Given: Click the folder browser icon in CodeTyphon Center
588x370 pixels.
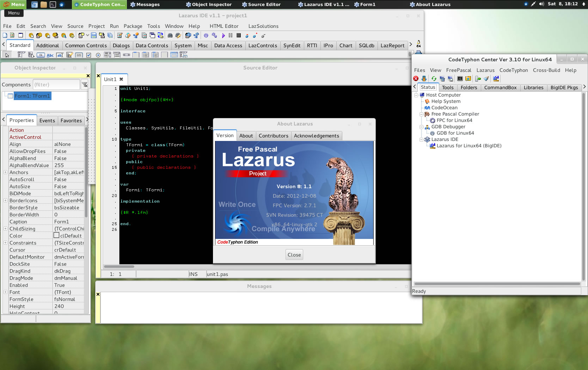Looking at the screenshot, I should (468, 79).
